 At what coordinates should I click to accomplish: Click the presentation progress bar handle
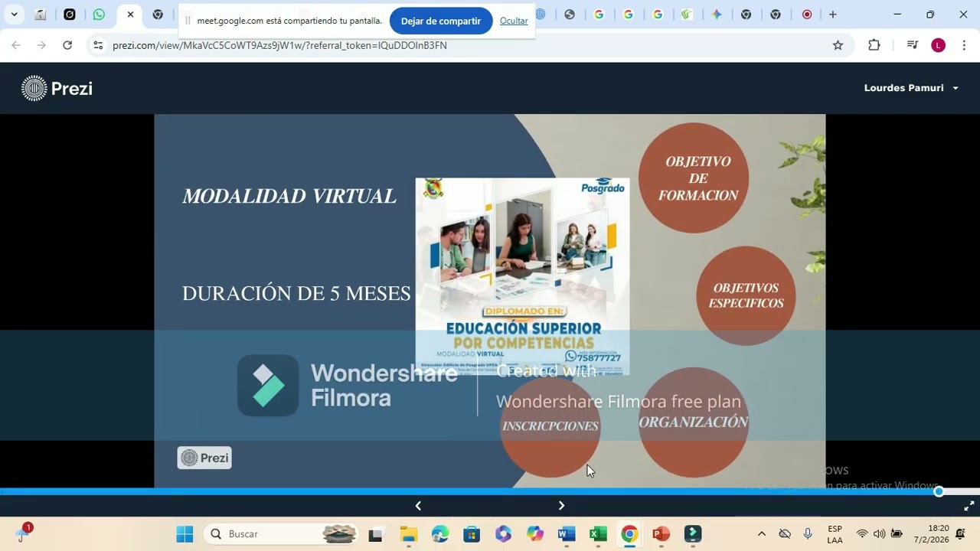click(939, 491)
